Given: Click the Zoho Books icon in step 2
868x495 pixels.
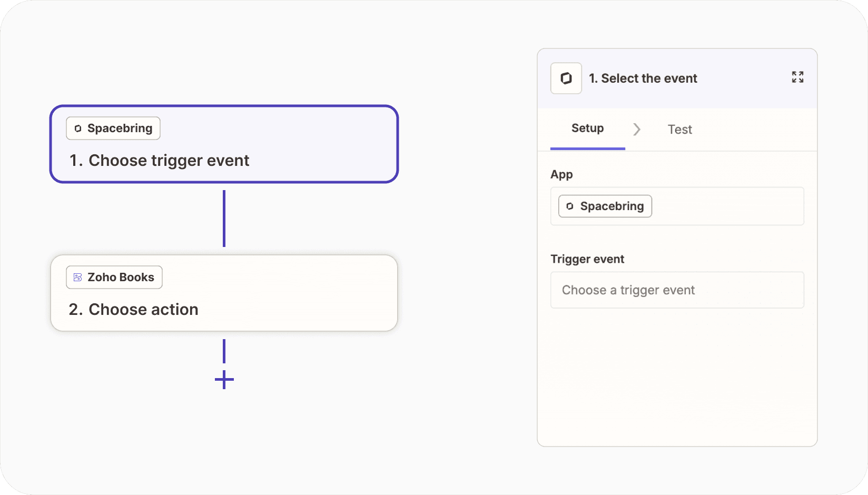Looking at the screenshot, I should (x=78, y=278).
